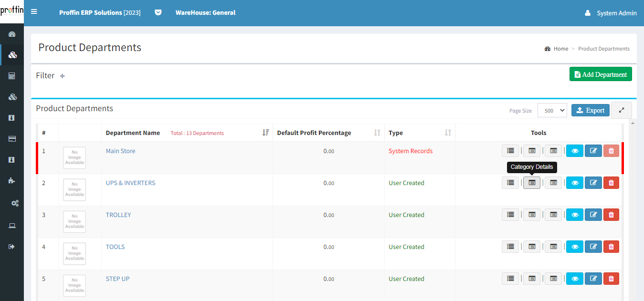Click the calculator icon in the sidebar
The width and height of the screenshot is (644, 301).
point(12,76)
